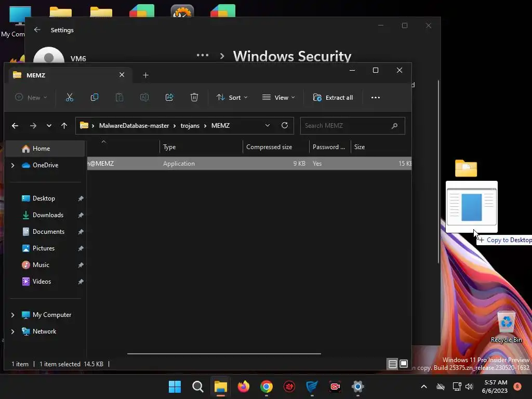Click the horizontal scrollbar in Explorer
This screenshot has width=532, height=399.
224,353
